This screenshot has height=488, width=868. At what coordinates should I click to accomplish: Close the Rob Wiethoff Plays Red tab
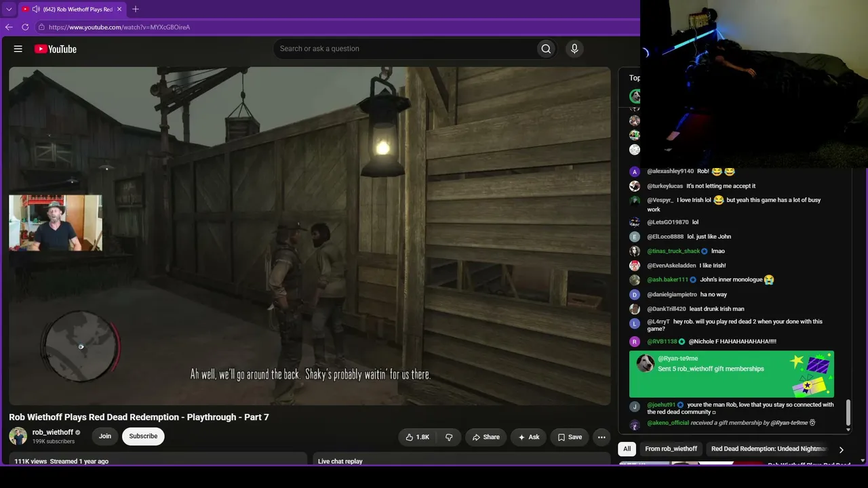coord(119,9)
